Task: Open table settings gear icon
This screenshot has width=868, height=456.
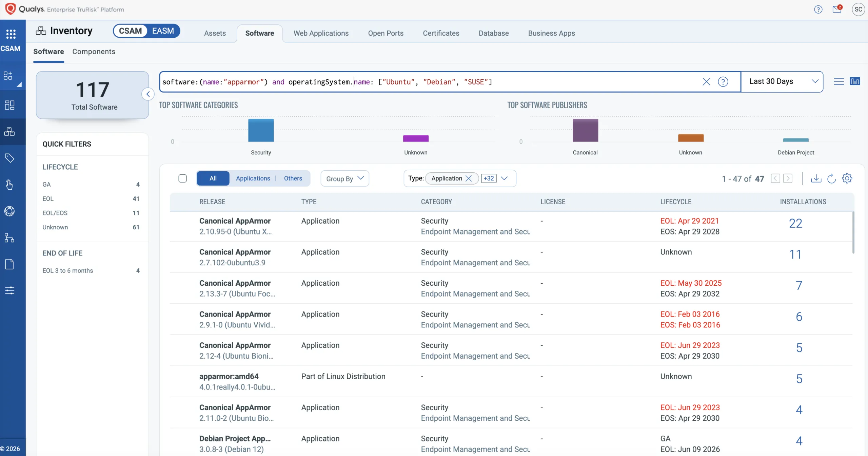Action: pyautogui.click(x=847, y=178)
